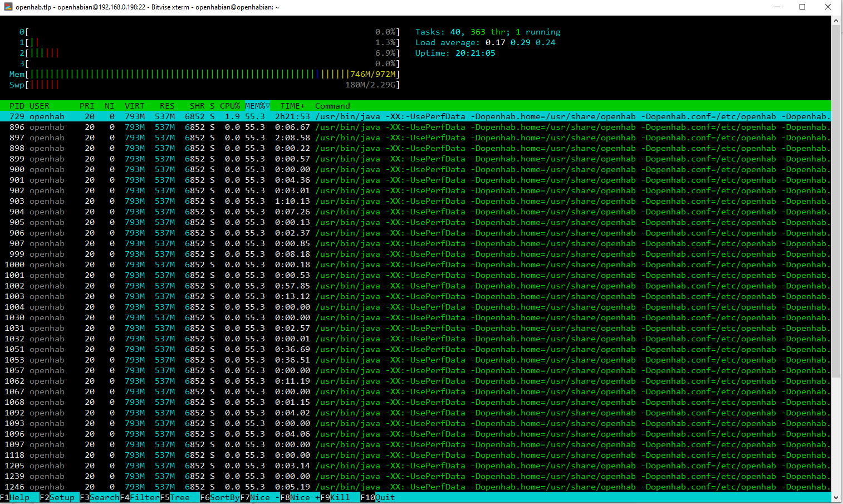Sort by the USER column header

(x=40, y=106)
